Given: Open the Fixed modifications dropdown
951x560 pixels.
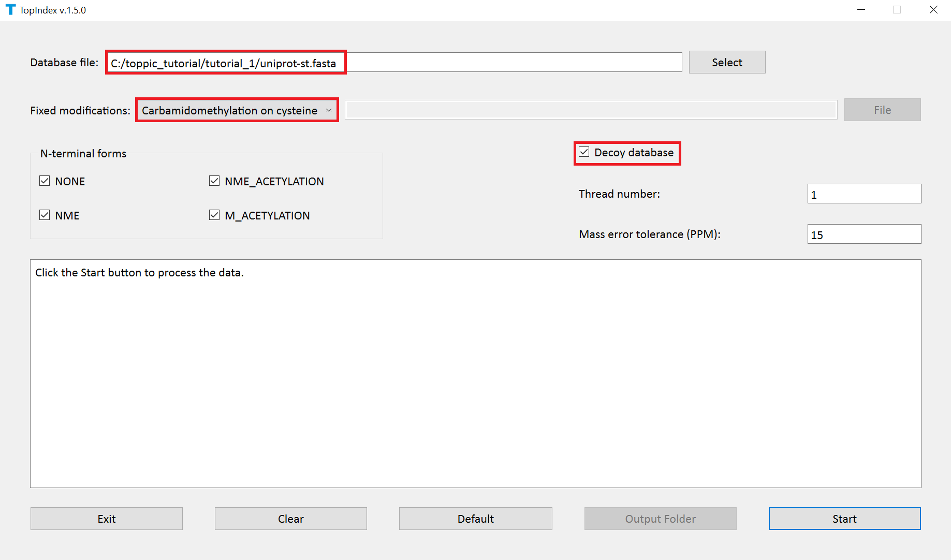Looking at the screenshot, I should [x=237, y=110].
